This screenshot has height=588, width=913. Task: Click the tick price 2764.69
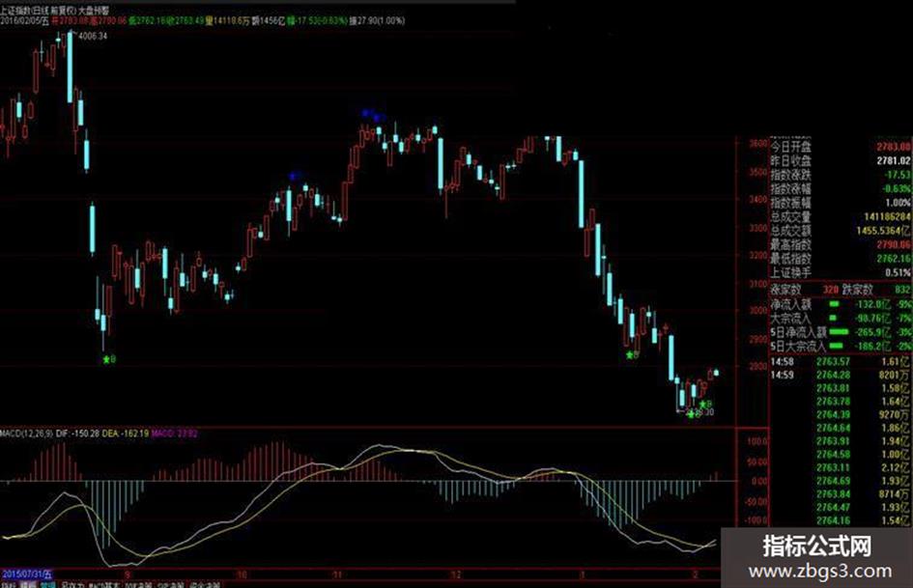coord(833,481)
